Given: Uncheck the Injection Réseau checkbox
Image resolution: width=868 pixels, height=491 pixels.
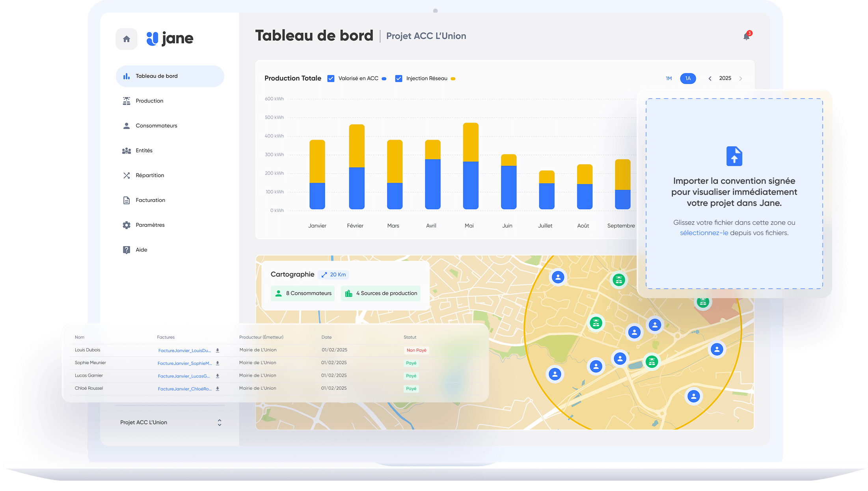Looking at the screenshot, I should point(399,78).
